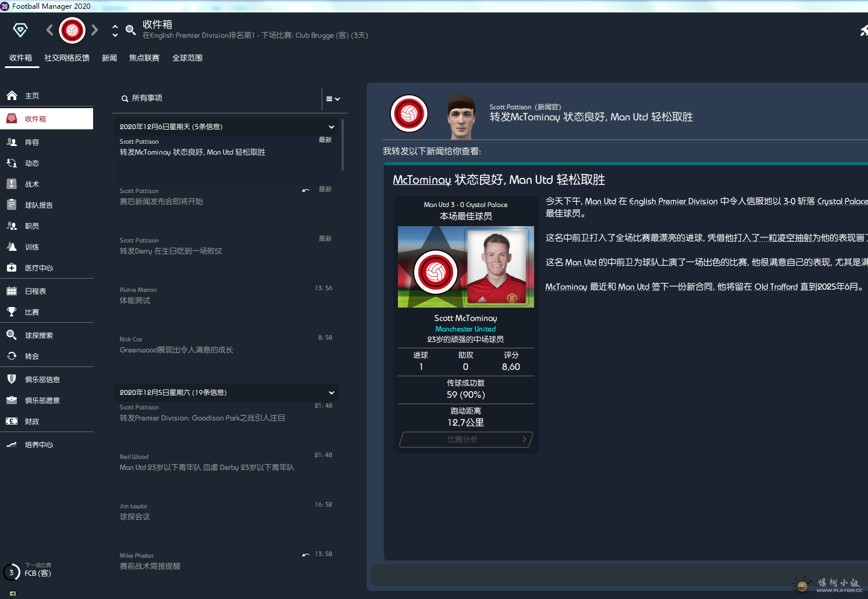Switch to the 社交网络反馈 tab
Screen dimensions: 868x599
pos(67,58)
